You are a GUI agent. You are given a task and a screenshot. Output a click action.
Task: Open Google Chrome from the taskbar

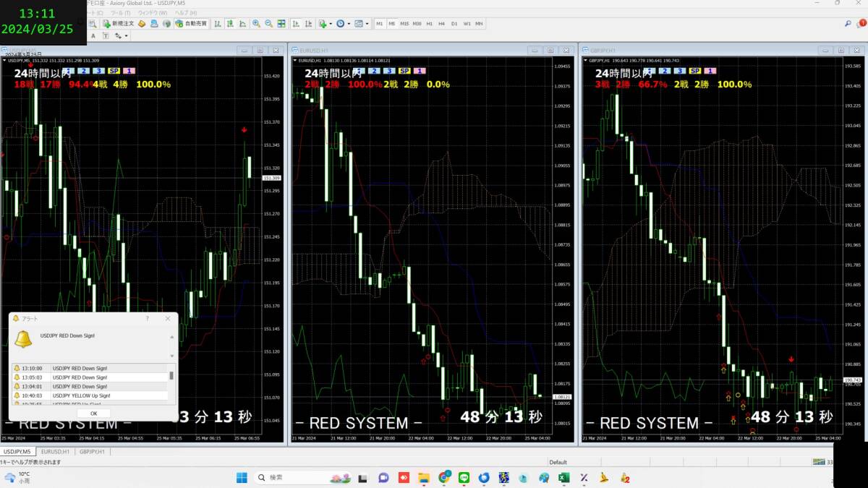[x=444, y=477]
